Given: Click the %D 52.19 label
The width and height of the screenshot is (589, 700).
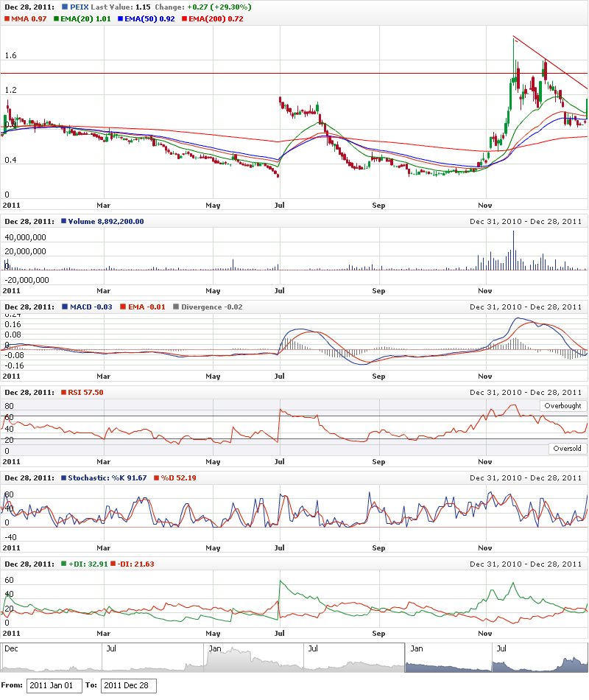Looking at the screenshot, I should (178, 478).
